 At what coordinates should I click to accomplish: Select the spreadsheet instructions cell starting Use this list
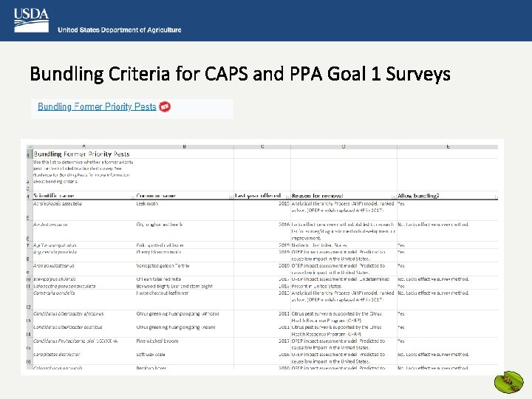(83, 171)
